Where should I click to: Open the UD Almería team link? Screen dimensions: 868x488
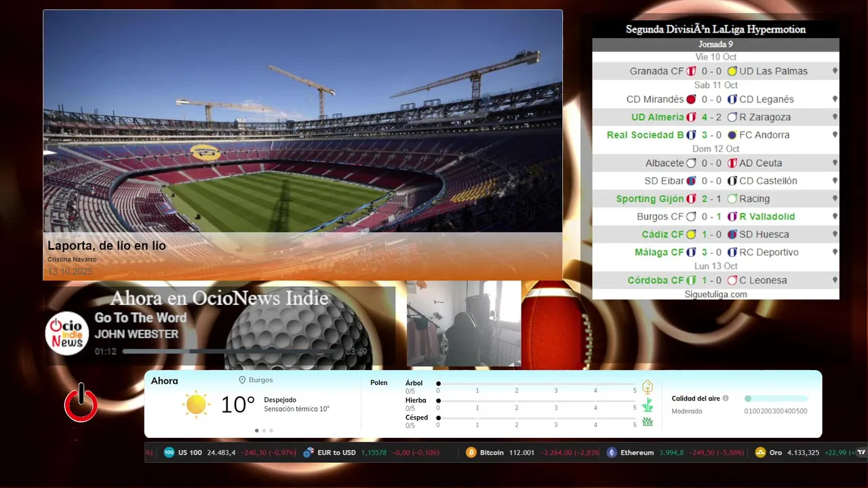click(658, 117)
